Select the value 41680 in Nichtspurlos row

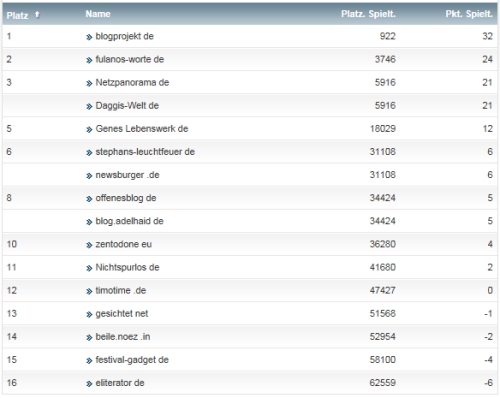[x=383, y=267]
